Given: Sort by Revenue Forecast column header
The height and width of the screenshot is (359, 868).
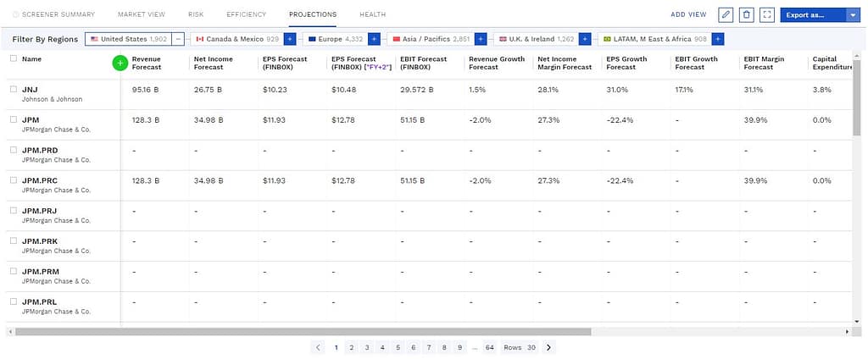Looking at the screenshot, I should click(147, 63).
